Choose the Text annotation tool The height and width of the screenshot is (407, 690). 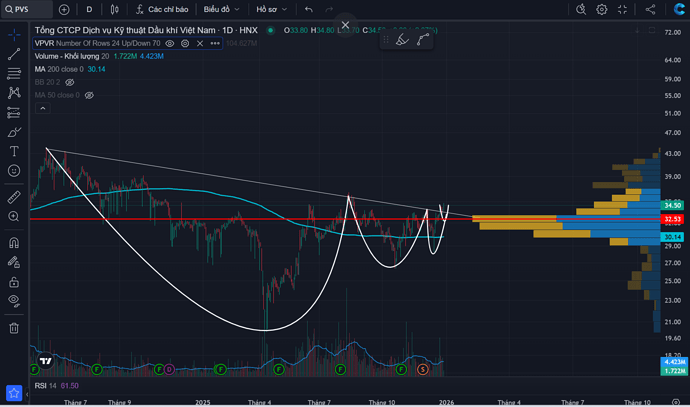tap(14, 151)
